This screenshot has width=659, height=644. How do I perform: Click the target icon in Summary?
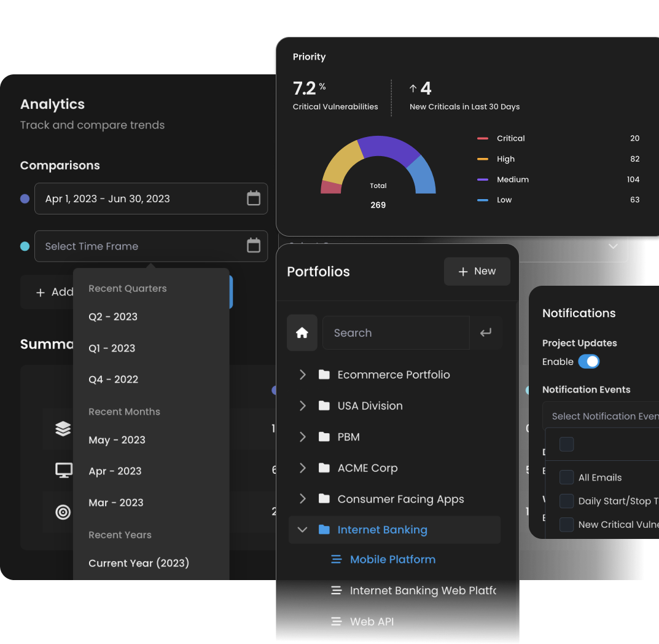63,511
